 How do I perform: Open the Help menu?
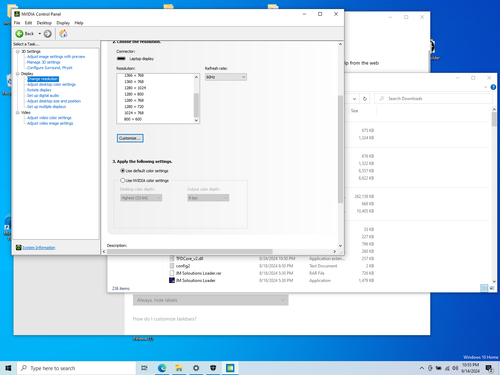79,23
